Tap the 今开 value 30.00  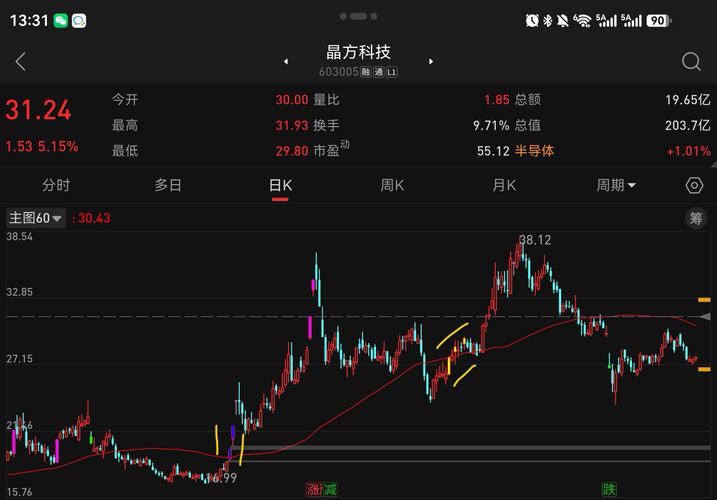292,100
